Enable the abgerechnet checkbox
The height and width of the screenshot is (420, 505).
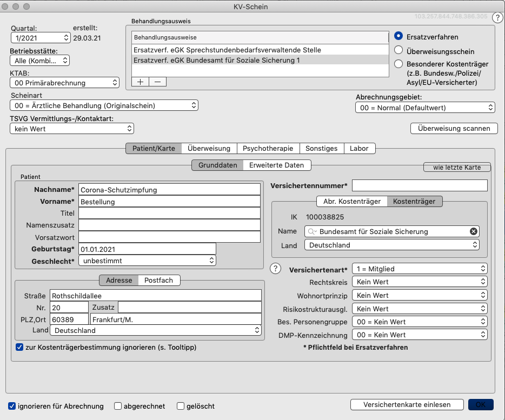pyautogui.click(x=118, y=406)
